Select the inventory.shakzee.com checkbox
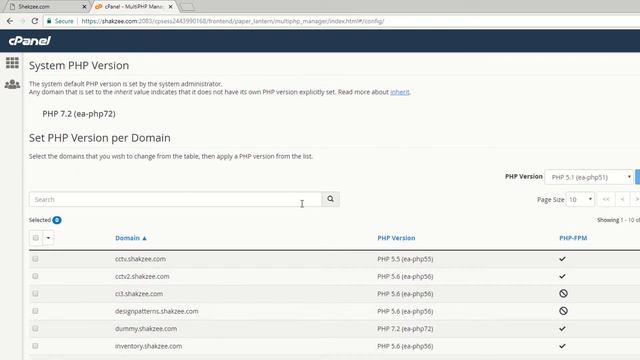Image resolution: width=640 pixels, height=360 pixels. (36, 346)
